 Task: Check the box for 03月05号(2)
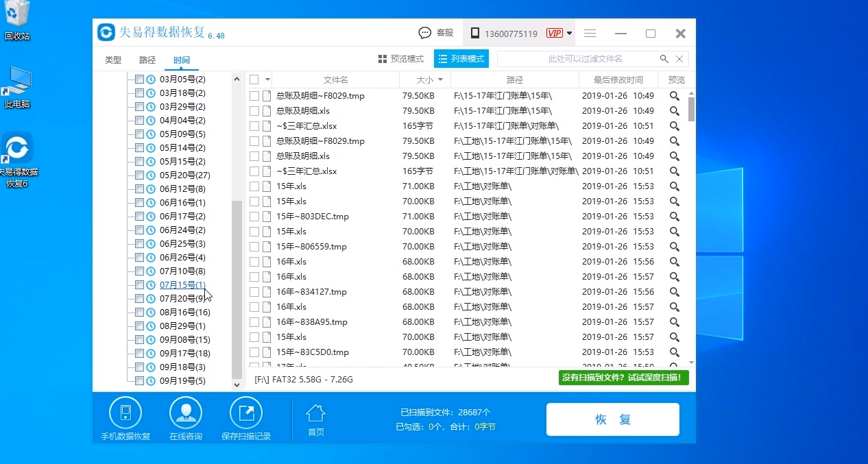tap(139, 80)
